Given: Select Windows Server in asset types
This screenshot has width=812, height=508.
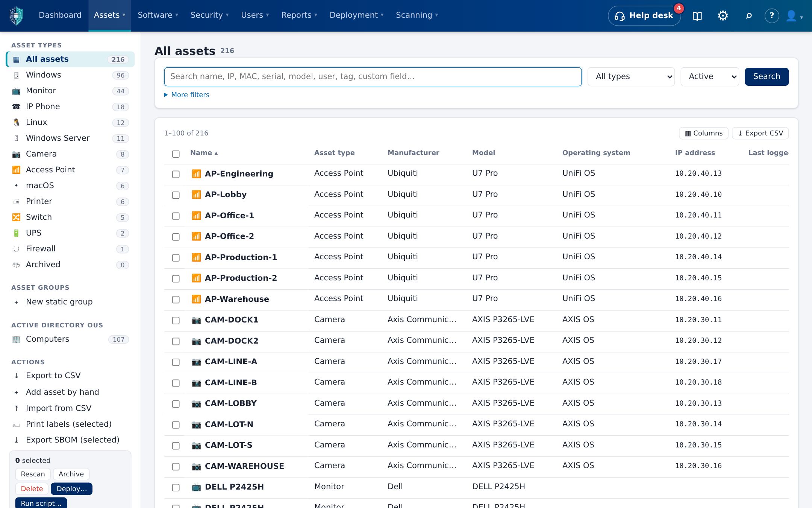Looking at the screenshot, I should [71, 138].
